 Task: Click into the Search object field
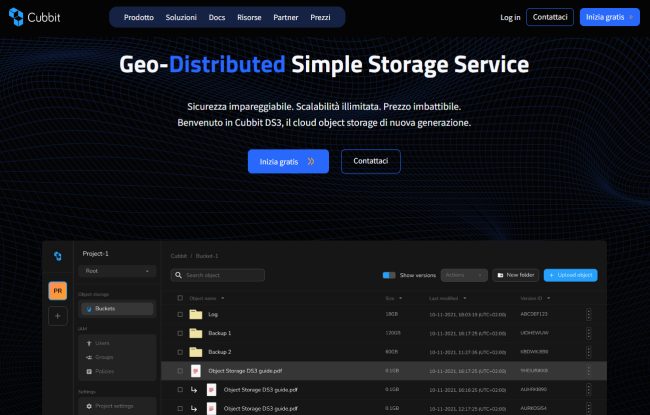[218, 275]
